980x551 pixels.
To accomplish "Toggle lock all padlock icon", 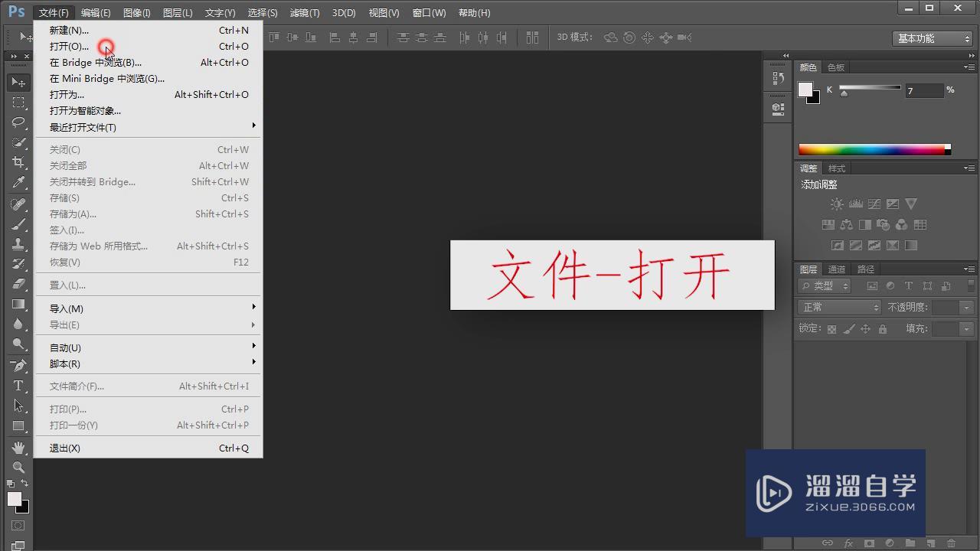I will click(x=883, y=329).
